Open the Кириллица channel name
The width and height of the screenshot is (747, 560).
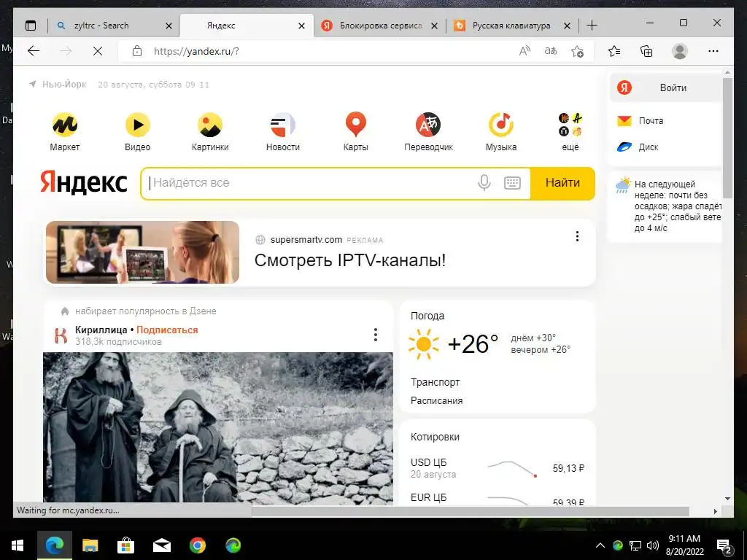[101, 330]
